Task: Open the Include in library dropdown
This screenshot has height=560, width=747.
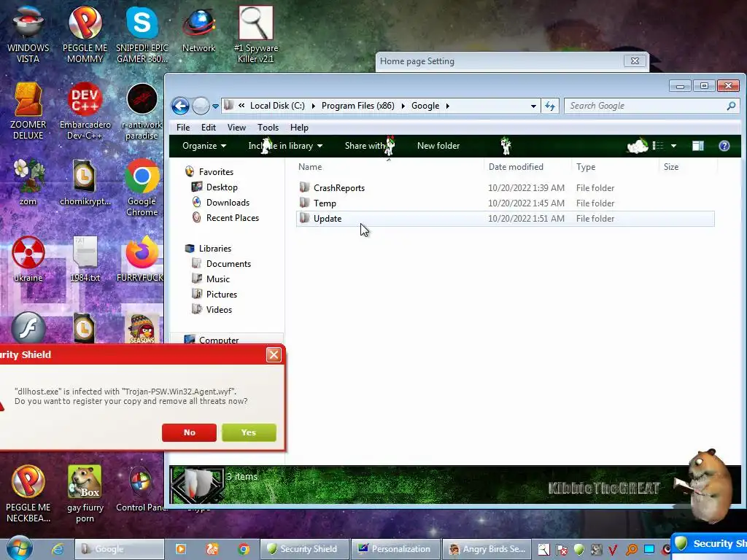Action: [285, 146]
